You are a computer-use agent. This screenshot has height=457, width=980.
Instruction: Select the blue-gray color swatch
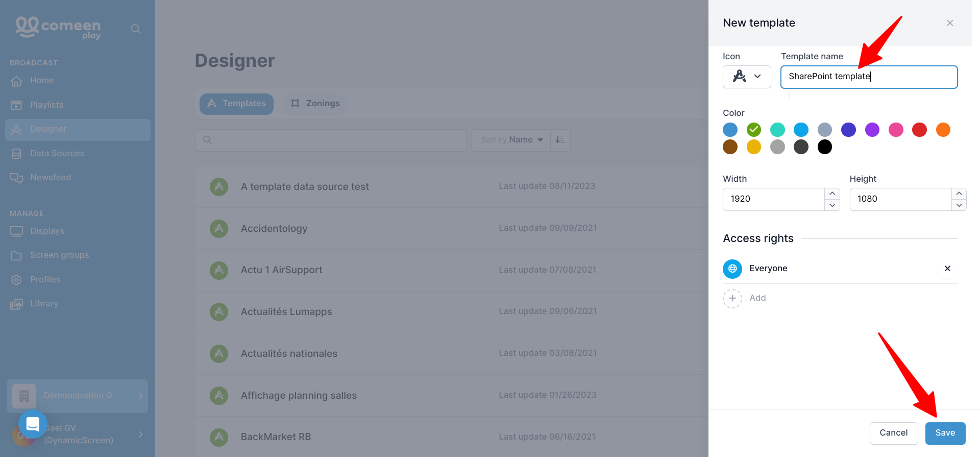point(825,130)
